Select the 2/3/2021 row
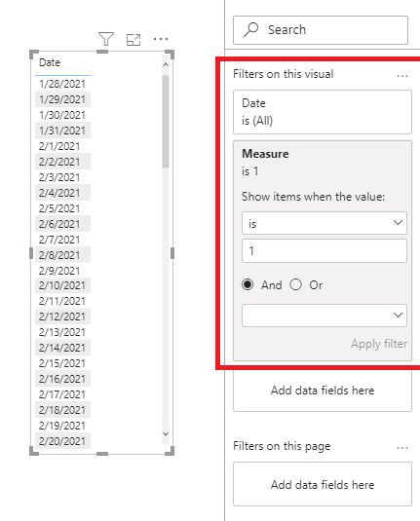The width and height of the screenshot is (420, 521). coord(62,177)
